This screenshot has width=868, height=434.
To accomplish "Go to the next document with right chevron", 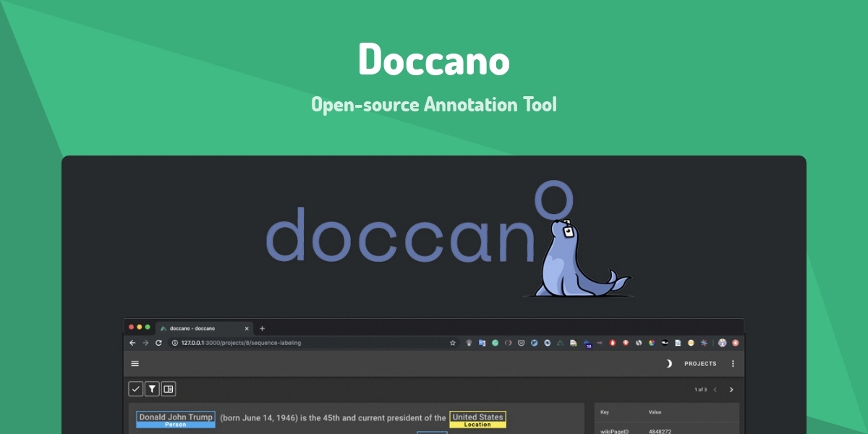I will 731,388.
